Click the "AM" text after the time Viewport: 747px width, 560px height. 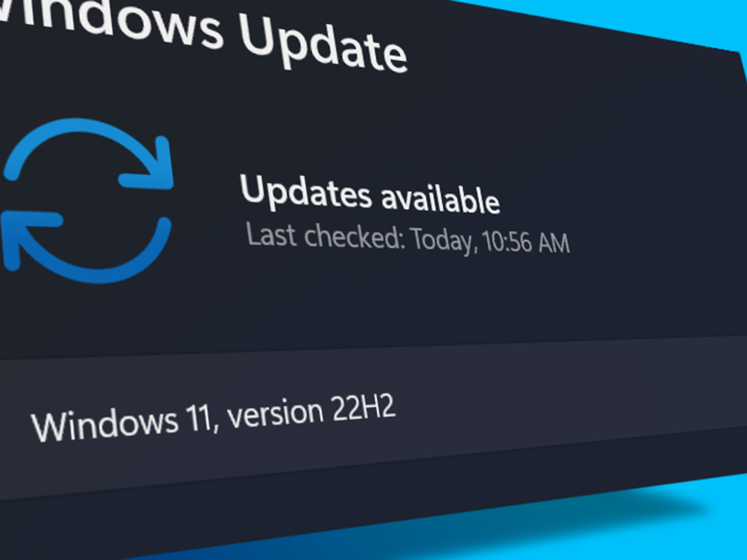554,243
